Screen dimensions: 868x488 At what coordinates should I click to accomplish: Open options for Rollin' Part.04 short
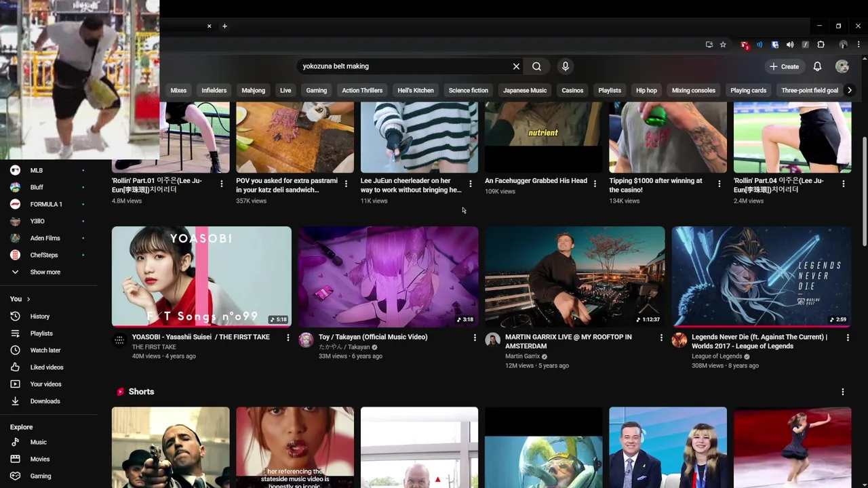(x=844, y=184)
